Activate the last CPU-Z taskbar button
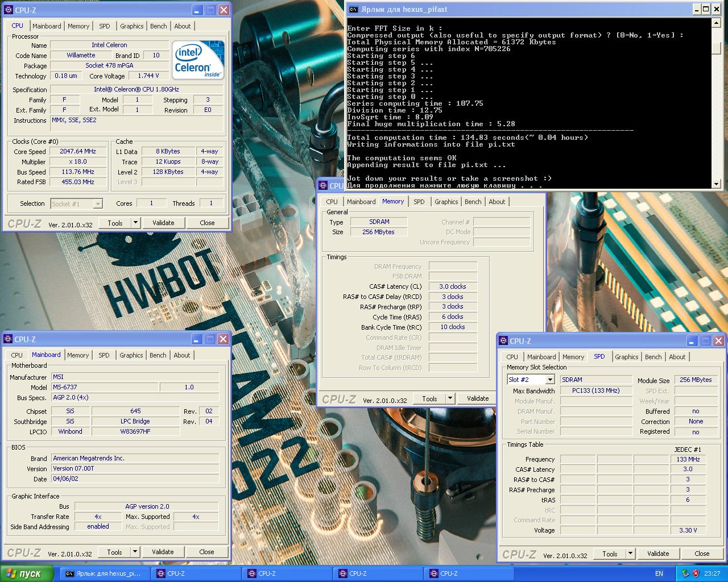The width and height of the screenshot is (728, 582). pyautogui.click(x=469, y=573)
